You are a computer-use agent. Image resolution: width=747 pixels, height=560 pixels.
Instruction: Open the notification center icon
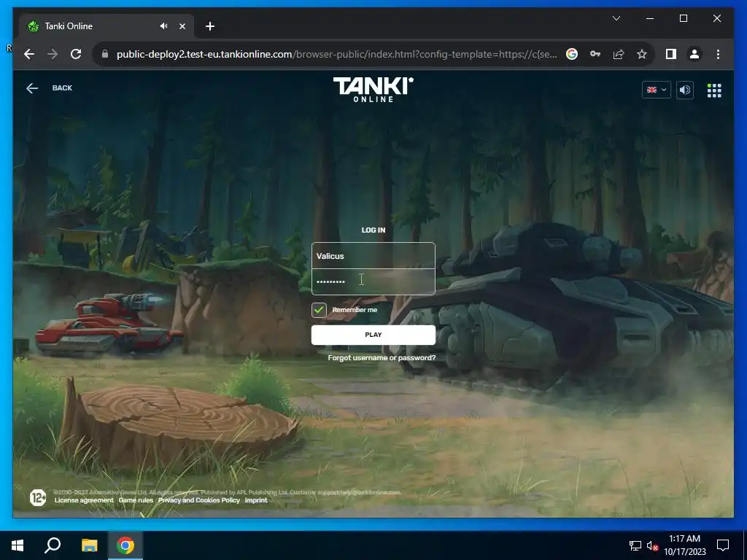723,545
